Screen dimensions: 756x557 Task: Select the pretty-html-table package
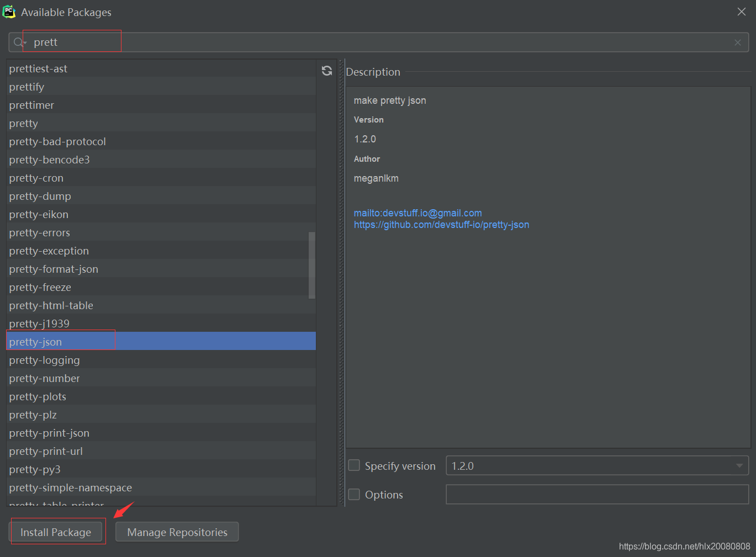(161, 305)
